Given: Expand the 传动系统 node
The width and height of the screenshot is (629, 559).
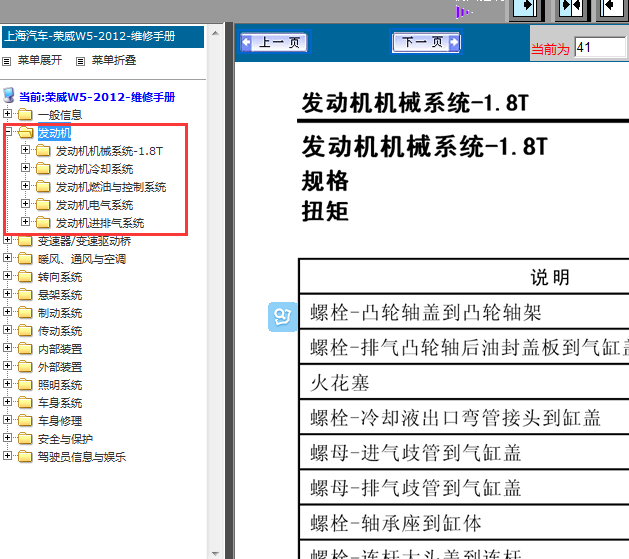Looking at the screenshot, I should coord(7,329).
